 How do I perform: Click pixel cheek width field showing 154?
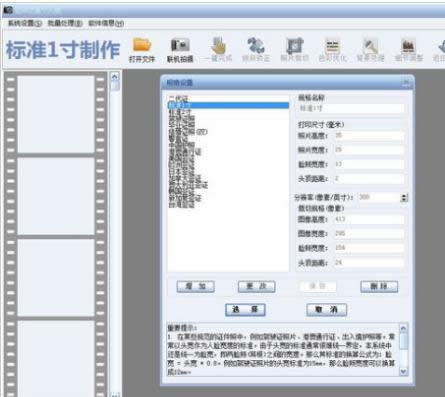point(370,248)
